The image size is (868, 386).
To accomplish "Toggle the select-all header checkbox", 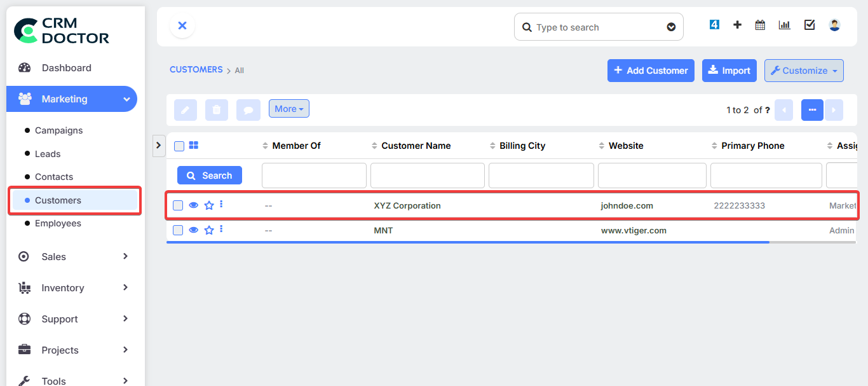I will pos(179,146).
